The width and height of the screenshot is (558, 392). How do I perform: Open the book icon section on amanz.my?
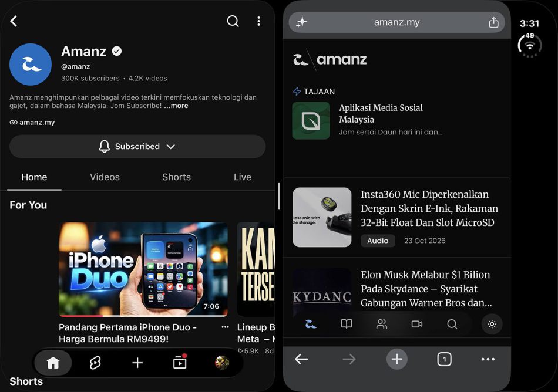pos(347,324)
